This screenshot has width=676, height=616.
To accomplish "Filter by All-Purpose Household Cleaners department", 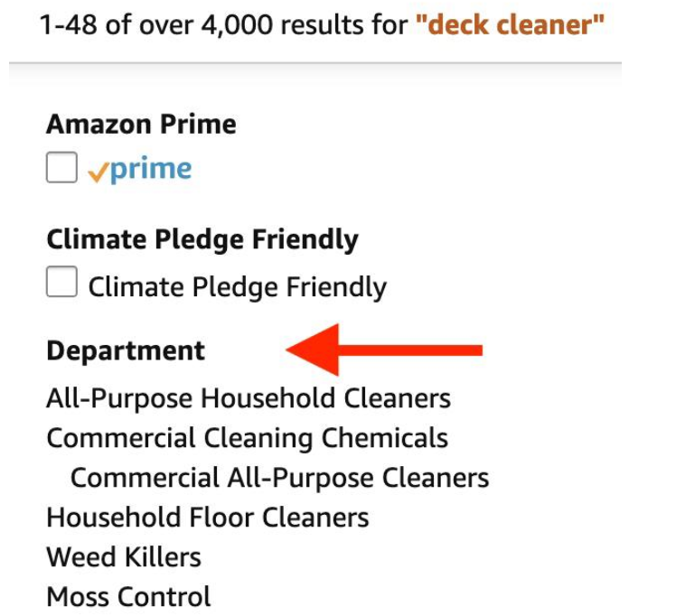I will tap(248, 397).
